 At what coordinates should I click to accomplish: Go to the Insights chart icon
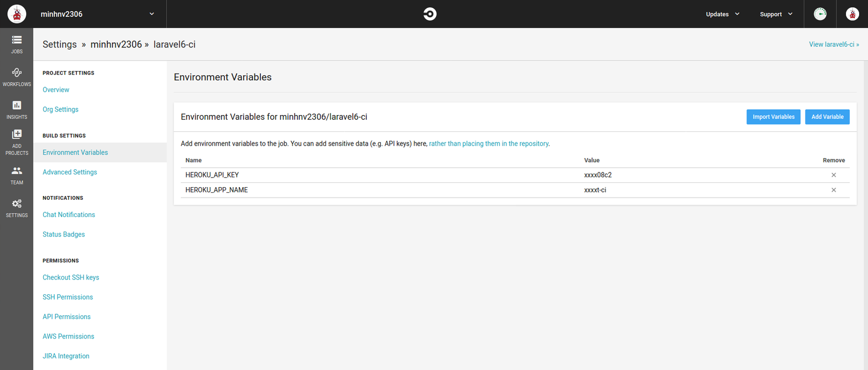point(17,106)
